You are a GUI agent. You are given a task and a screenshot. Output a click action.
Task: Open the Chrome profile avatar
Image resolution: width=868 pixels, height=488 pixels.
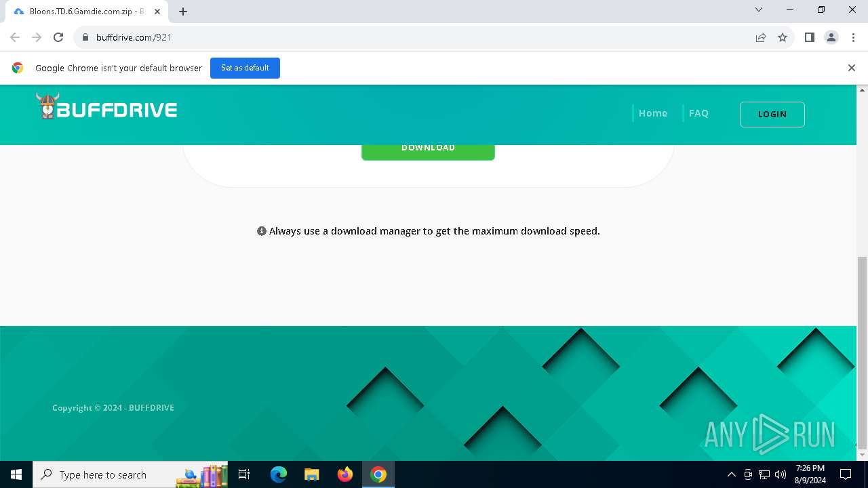(x=831, y=37)
